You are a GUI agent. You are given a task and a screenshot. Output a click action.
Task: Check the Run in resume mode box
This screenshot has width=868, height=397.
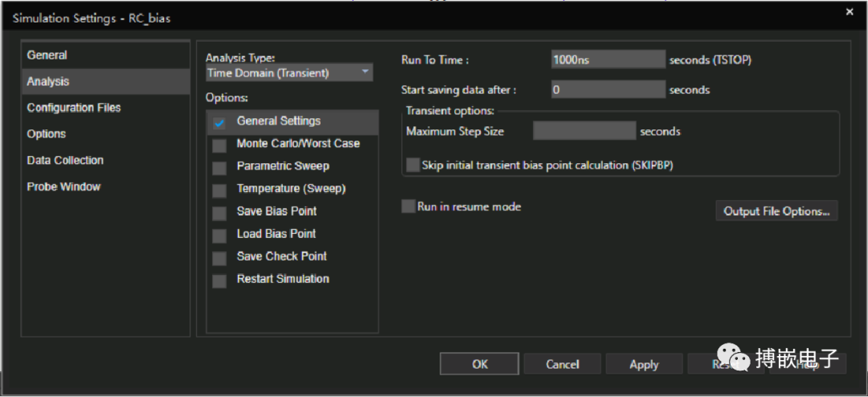coord(408,207)
